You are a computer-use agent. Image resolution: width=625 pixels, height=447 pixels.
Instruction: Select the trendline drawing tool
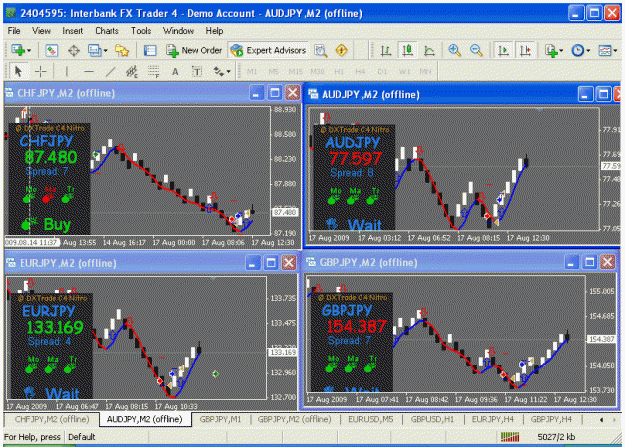pyautogui.click(x=110, y=72)
